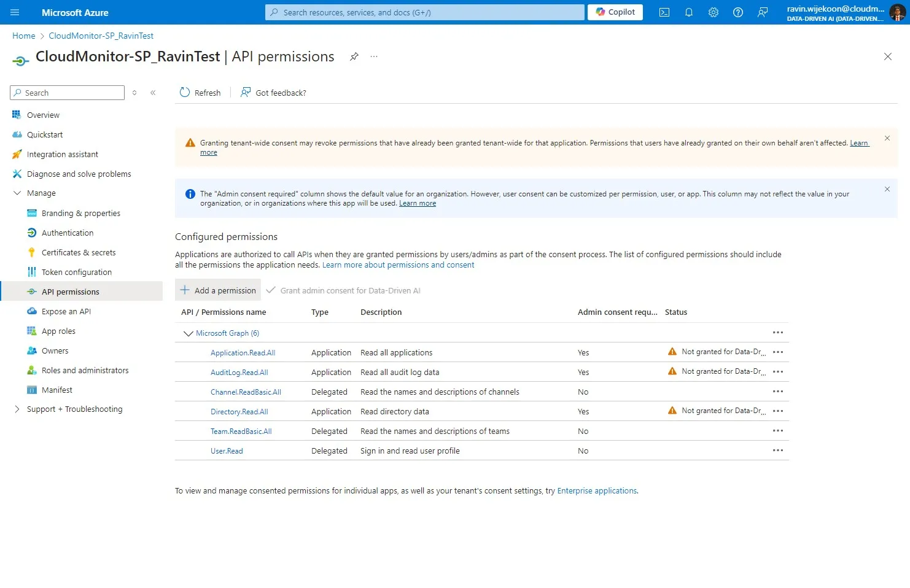Click the Home breadcrumb link
The height and width of the screenshot is (588, 910).
pyautogui.click(x=24, y=36)
